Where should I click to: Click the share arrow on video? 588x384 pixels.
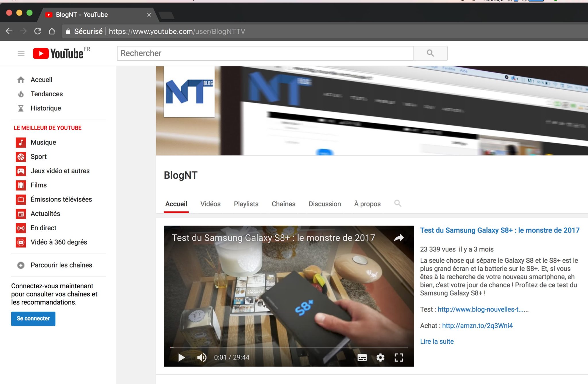click(399, 238)
